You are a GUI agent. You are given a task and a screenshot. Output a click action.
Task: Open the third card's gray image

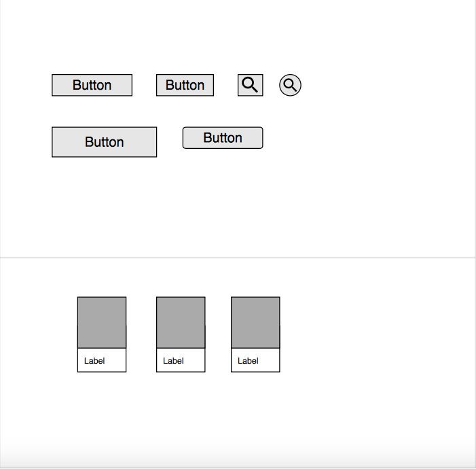255,322
